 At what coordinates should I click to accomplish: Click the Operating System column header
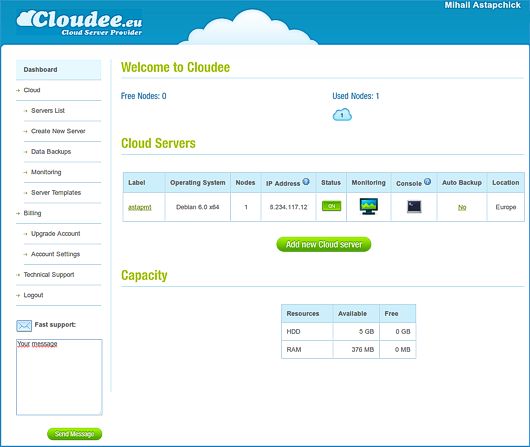pyautogui.click(x=198, y=183)
